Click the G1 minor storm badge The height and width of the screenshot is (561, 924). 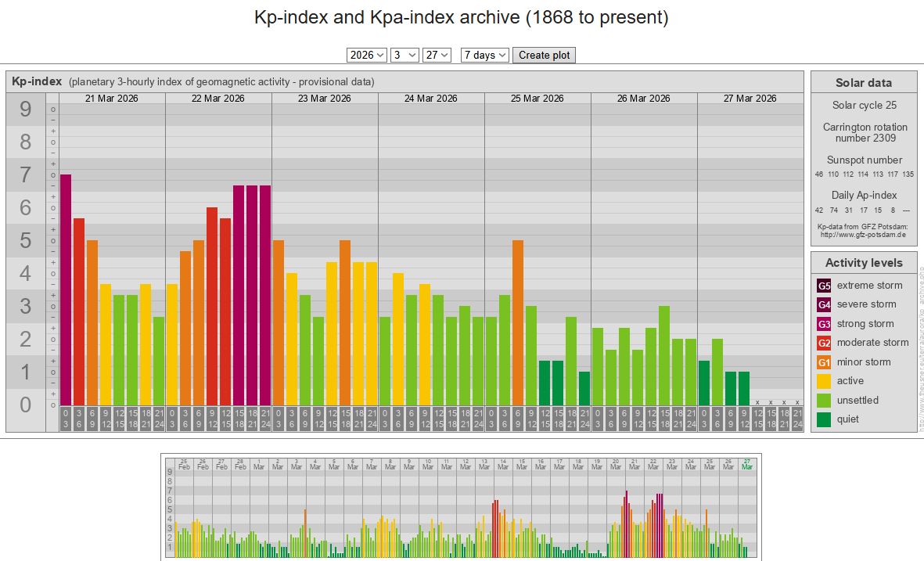click(824, 362)
